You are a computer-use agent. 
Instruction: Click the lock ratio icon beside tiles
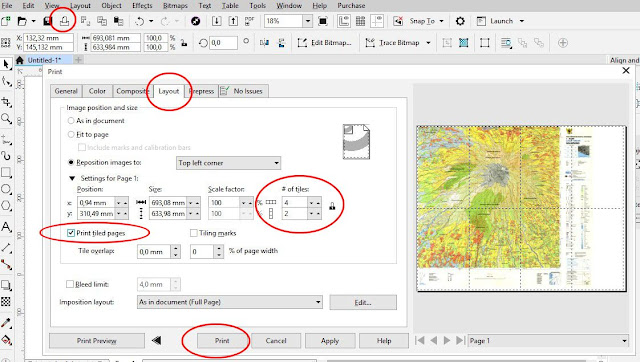tap(332, 206)
